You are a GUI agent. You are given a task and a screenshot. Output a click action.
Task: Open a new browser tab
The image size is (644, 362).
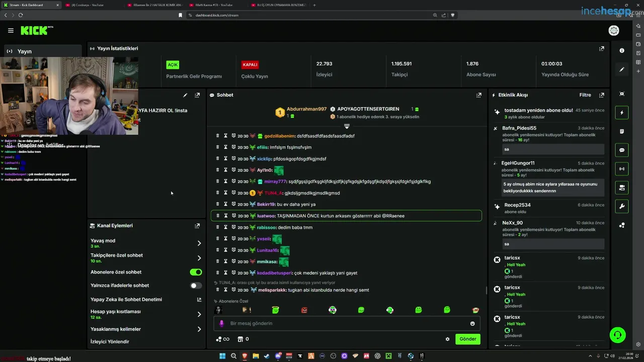[314, 5]
